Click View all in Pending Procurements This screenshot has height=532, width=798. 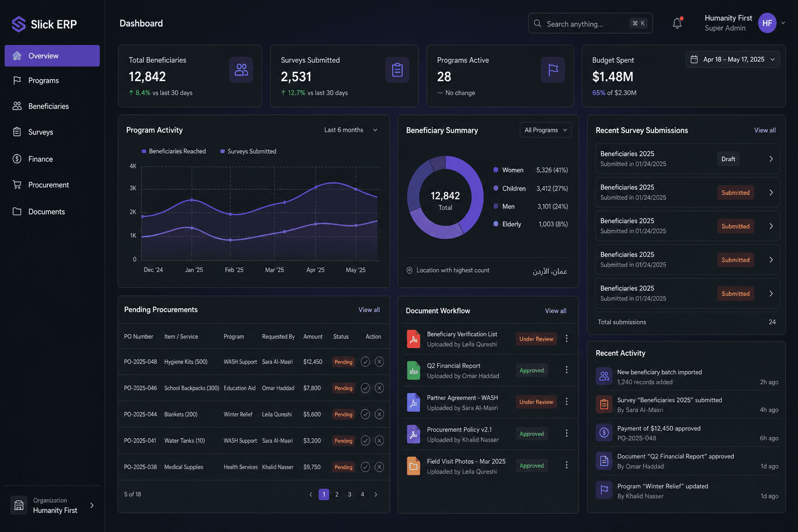369,310
